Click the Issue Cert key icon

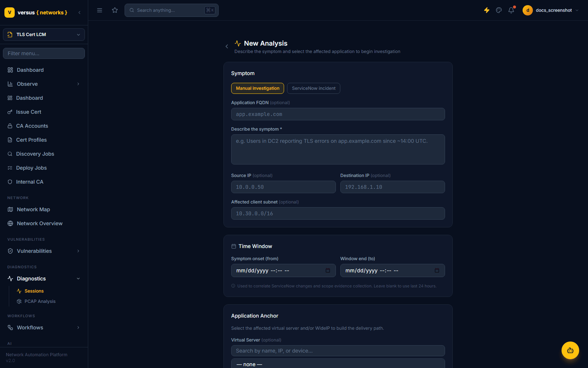pos(10,112)
